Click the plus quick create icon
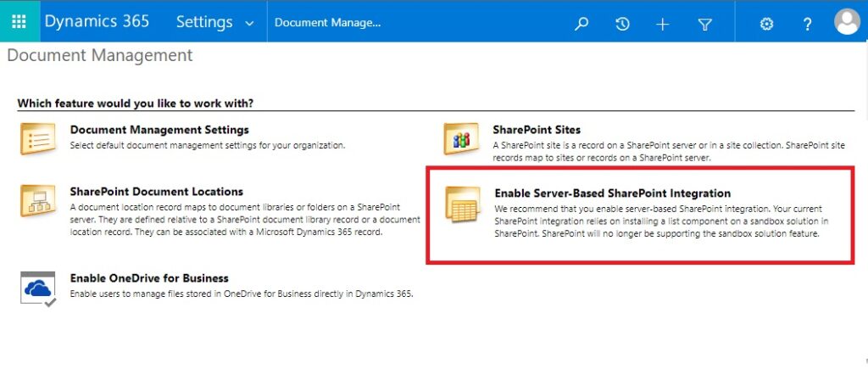Screen dimensions: 868x386 click(x=663, y=24)
